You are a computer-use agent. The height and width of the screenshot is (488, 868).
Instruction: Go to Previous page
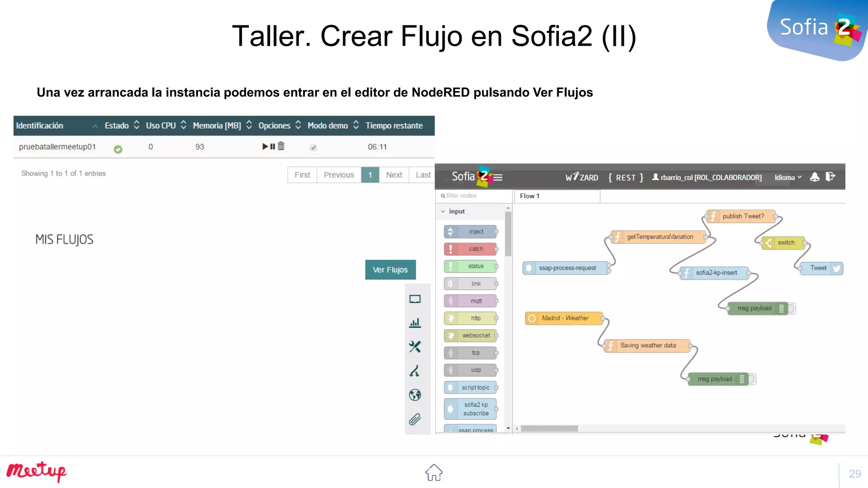click(339, 175)
